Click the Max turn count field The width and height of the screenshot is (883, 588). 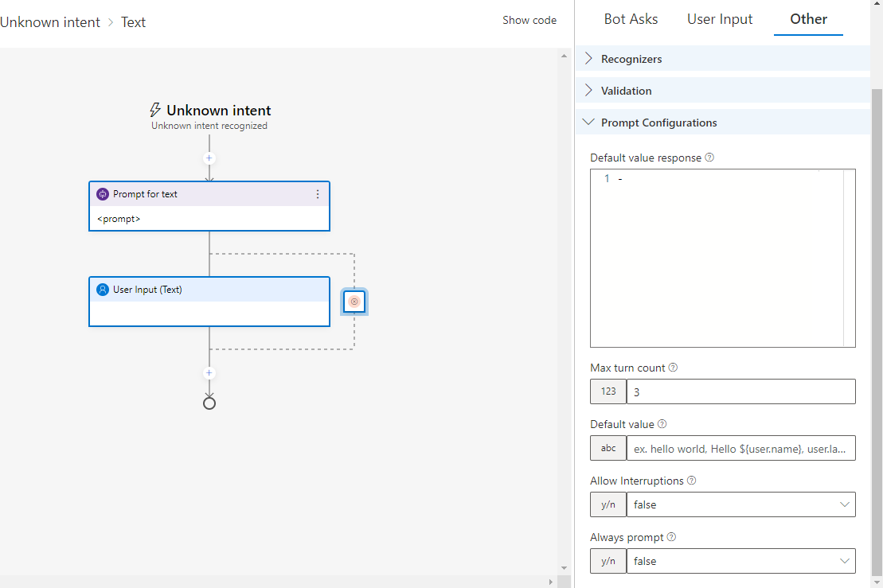click(741, 391)
